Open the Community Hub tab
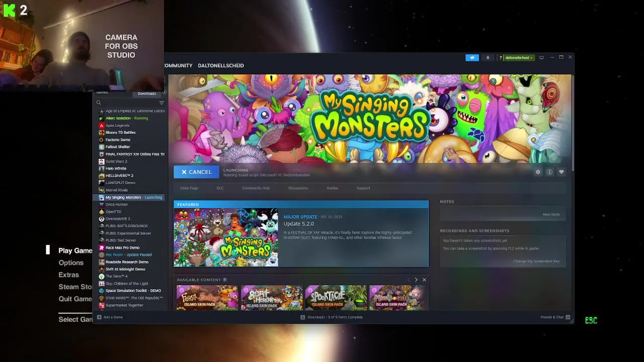 click(256, 188)
